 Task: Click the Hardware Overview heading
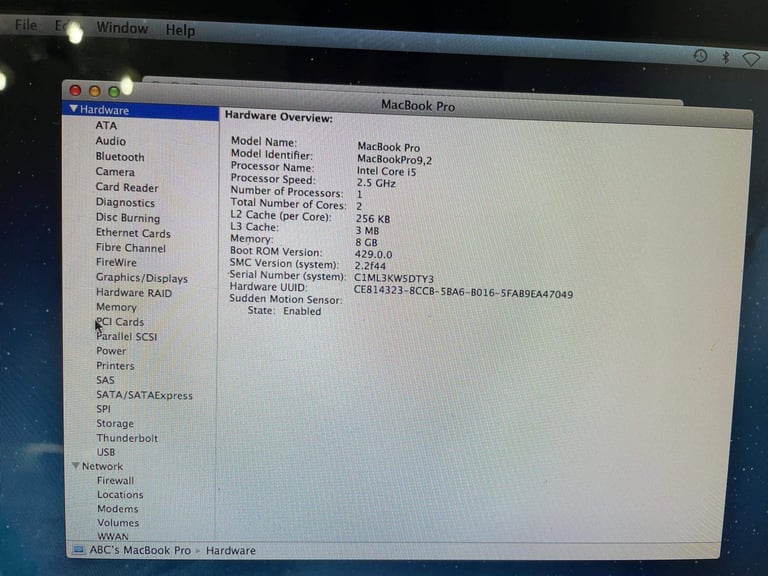pyautogui.click(x=279, y=117)
